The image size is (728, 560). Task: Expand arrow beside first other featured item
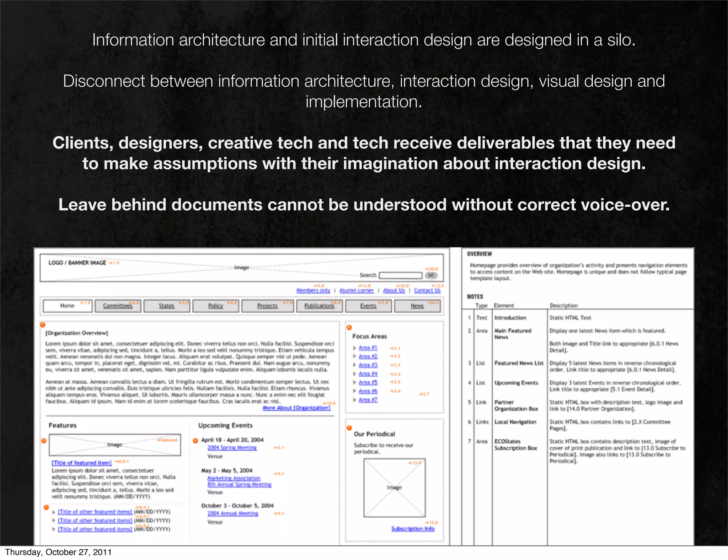[x=54, y=512]
